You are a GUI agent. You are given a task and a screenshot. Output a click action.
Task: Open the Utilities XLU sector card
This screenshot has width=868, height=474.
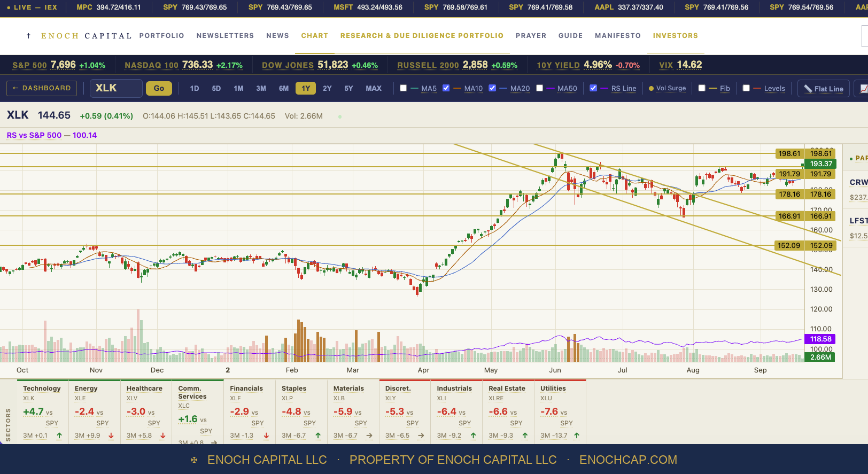click(x=561, y=411)
